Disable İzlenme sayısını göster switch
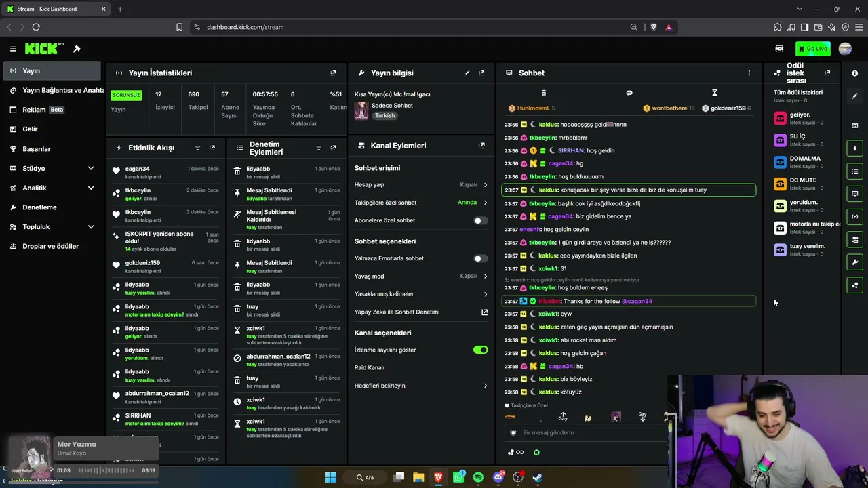Viewport: 868px width, 488px height. click(x=480, y=350)
